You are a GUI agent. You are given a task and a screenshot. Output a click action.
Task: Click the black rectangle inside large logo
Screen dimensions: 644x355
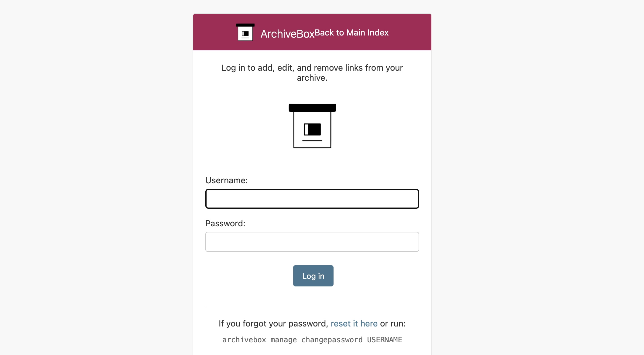313,129
